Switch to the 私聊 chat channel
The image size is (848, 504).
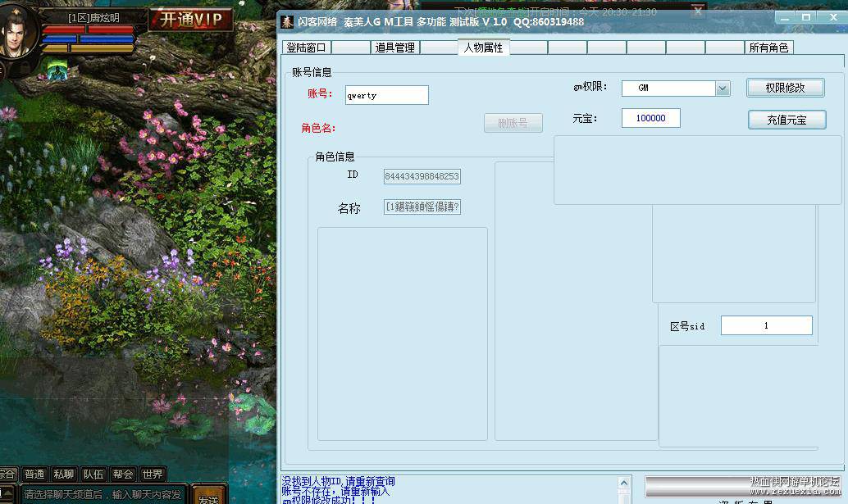pos(64,474)
